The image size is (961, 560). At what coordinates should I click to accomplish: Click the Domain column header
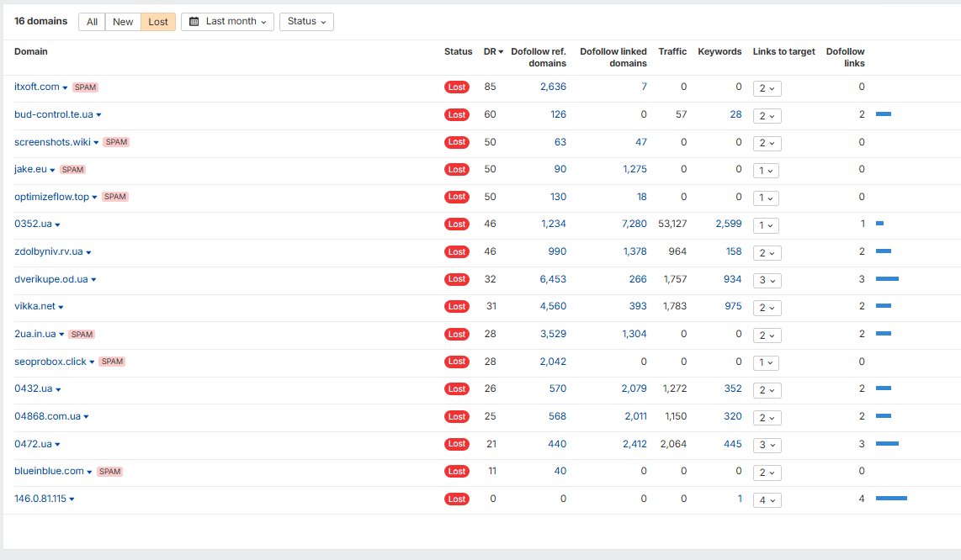pyautogui.click(x=30, y=51)
